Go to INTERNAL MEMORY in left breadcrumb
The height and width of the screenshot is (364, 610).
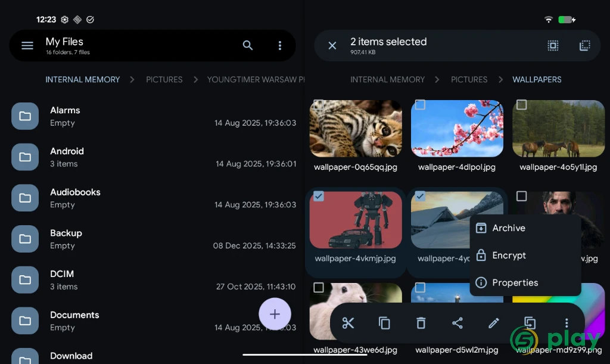82,80
